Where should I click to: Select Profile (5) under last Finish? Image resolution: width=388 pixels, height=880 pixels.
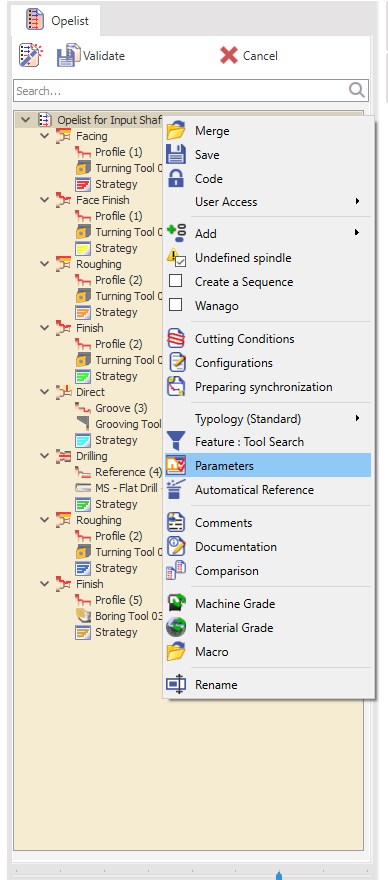118,600
